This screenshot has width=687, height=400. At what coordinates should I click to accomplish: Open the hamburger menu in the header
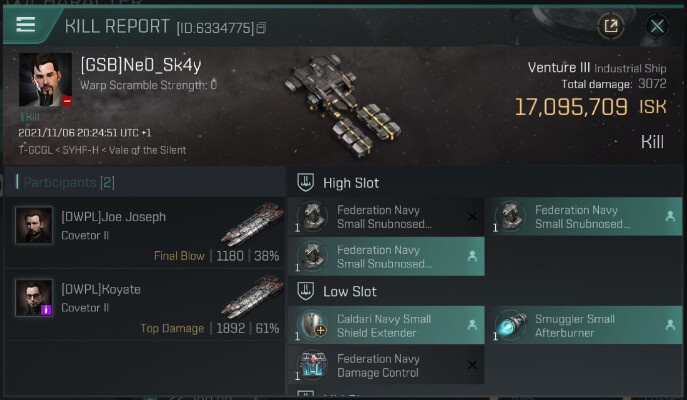[x=25, y=25]
